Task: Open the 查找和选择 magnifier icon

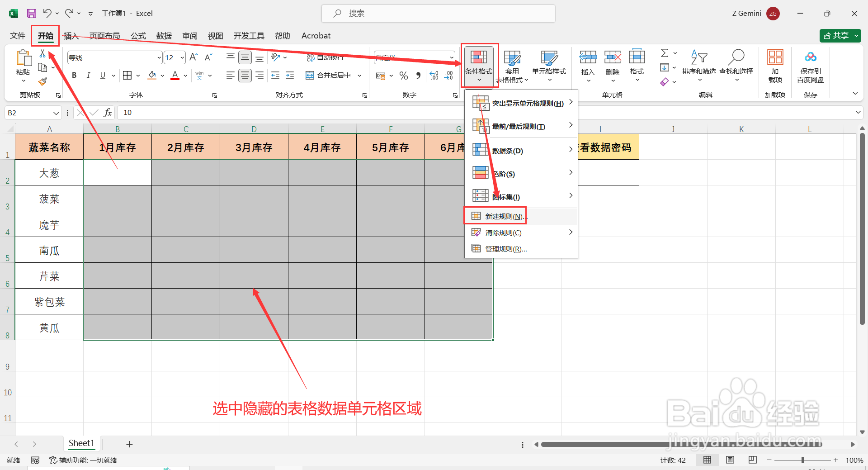Action: point(736,57)
